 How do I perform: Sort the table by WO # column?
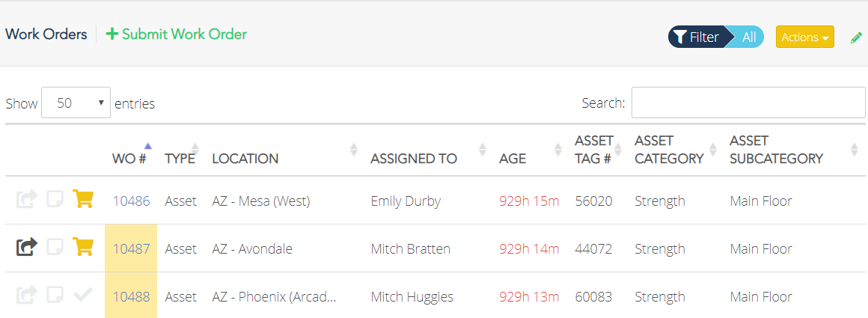tap(132, 157)
